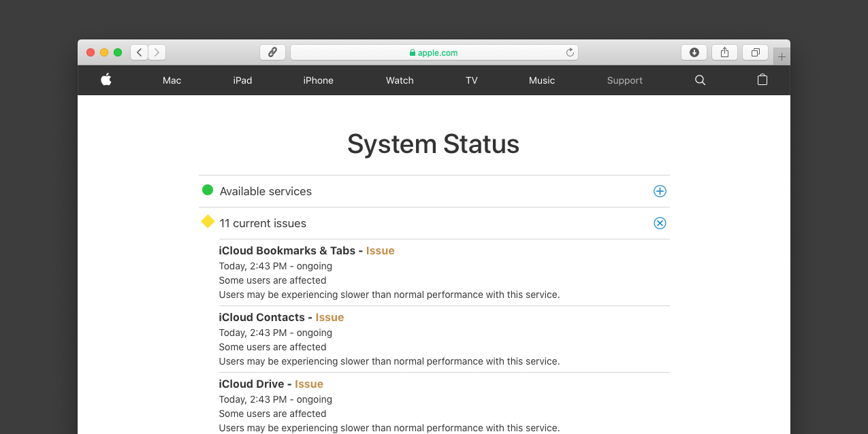
Task: Click the apple.com address bar
Action: coord(434,52)
